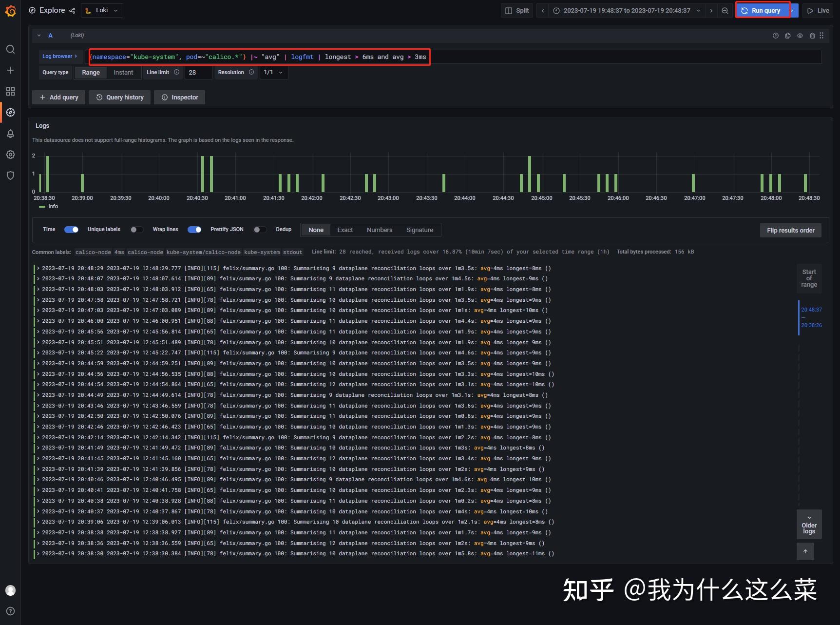Screen dimensions: 840x625
Task: Remove query A with trash icon
Action: coord(812,36)
